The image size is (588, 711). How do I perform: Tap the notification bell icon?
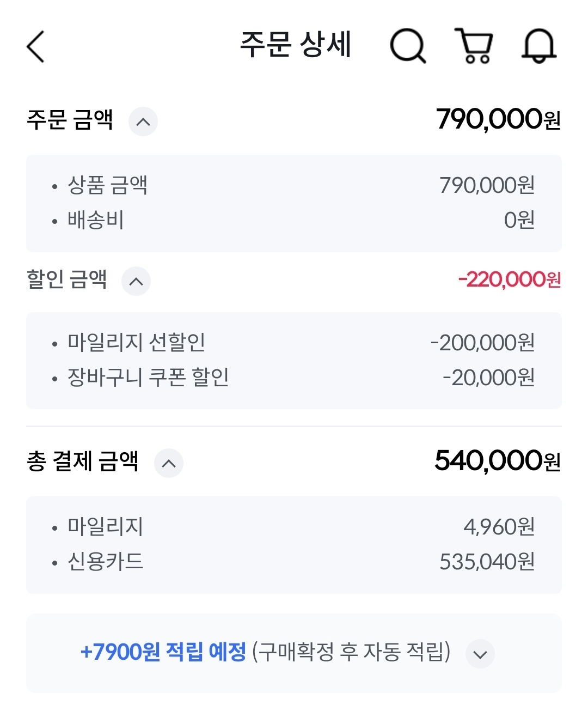point(539,46)
